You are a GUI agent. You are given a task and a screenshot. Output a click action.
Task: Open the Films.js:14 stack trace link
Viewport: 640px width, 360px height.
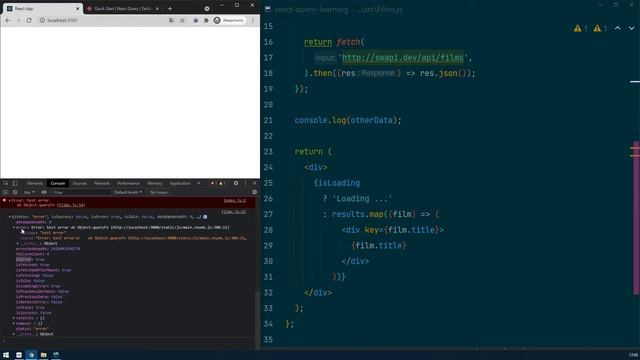coord(72,205)
